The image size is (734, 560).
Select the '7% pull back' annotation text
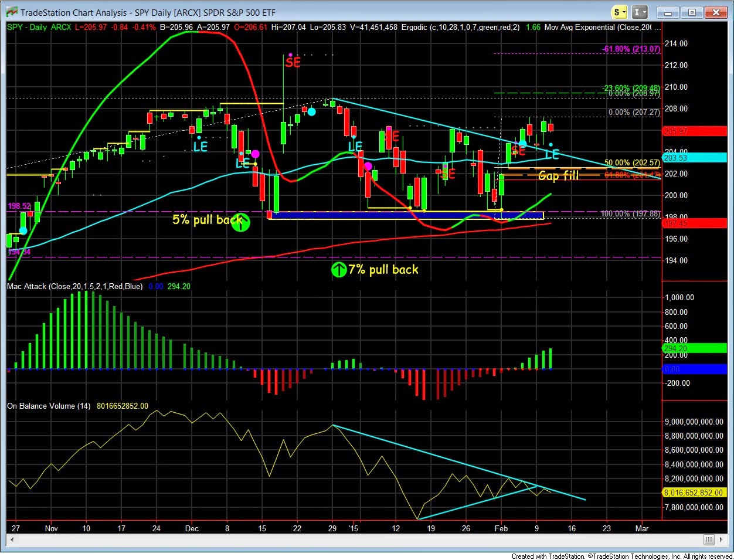383,270
